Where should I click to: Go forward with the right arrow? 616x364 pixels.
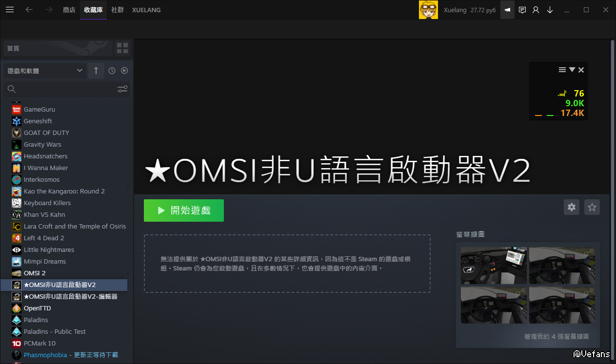[49, 10]
